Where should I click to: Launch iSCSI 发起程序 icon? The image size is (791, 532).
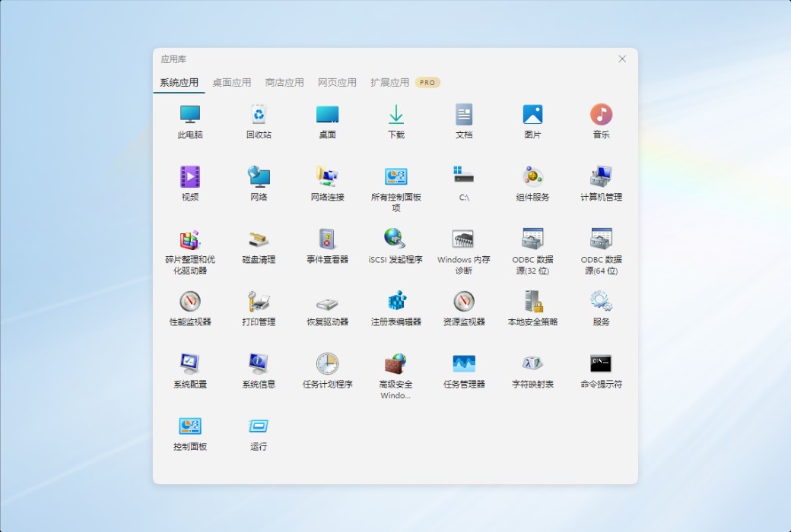point(396,239)
